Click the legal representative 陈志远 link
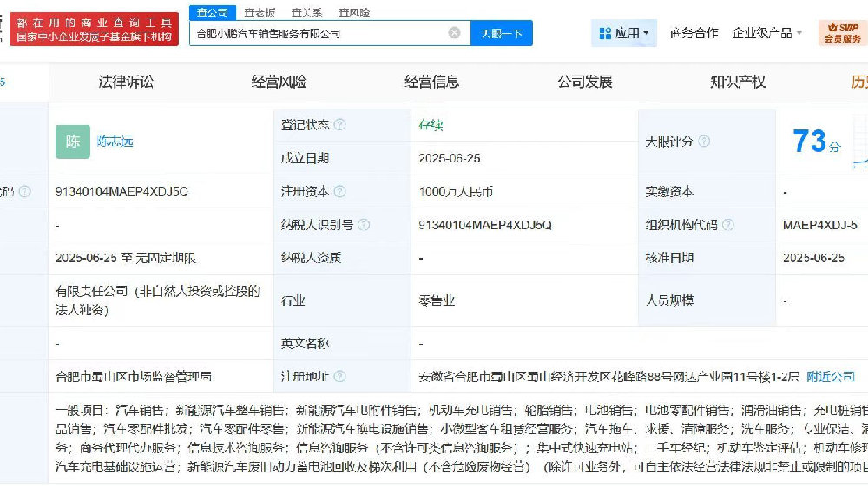Image resolution: width=868 pixels, height=488 pixels. [x=115, y=142]
